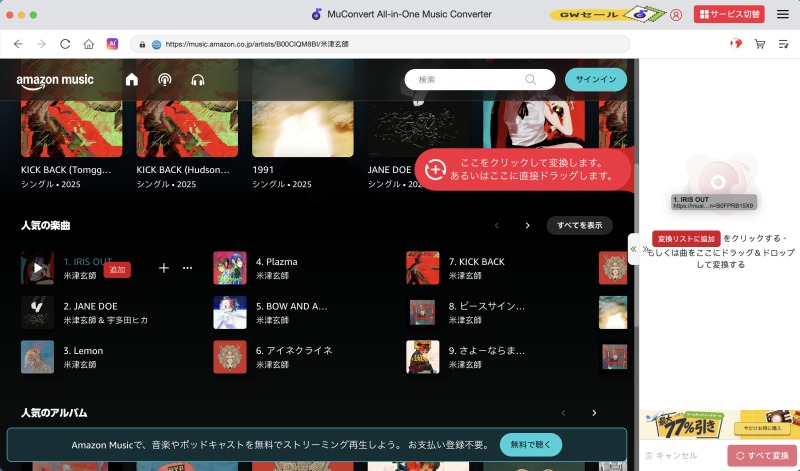Click the 変換リストに追加 red label
The image size is (800, 471).
click(686, 239)
